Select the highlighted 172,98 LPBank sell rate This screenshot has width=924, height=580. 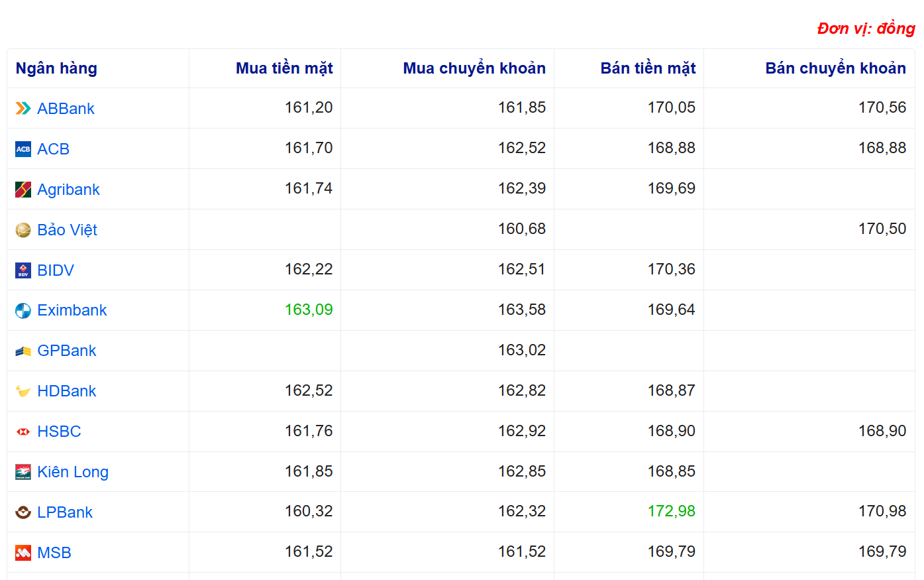[671, 511]
